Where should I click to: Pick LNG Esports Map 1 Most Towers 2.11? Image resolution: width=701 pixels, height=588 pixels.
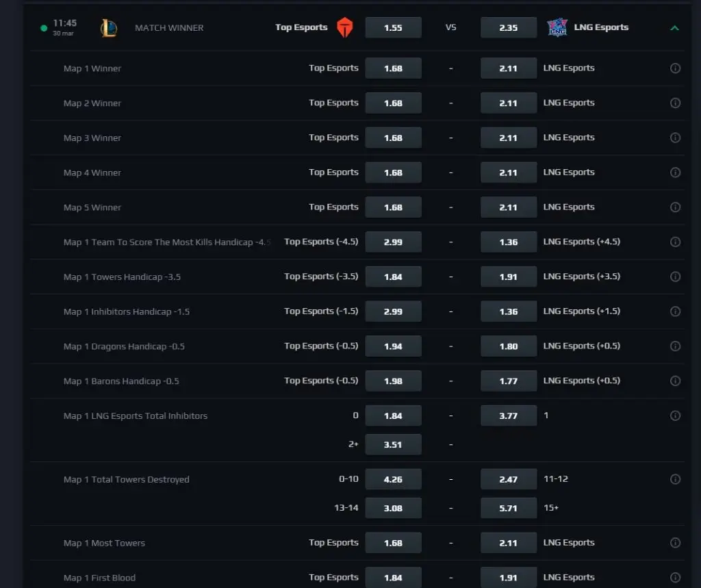click(509, 544)
